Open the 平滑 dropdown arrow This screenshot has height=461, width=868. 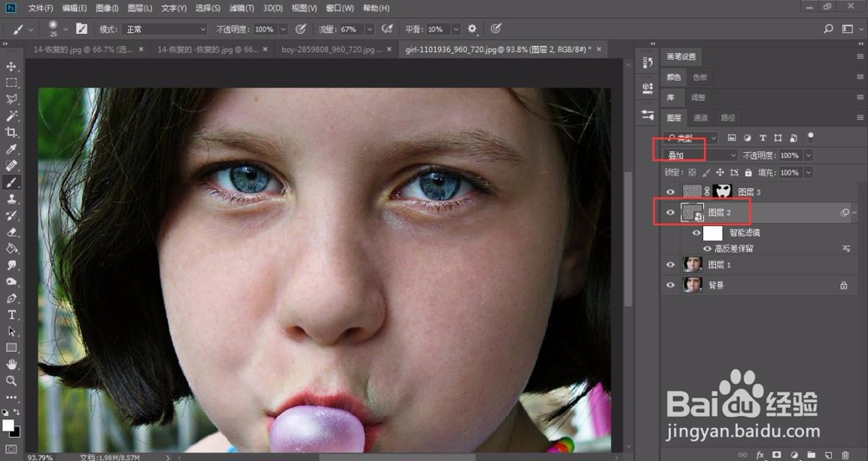pyautogui.click(x=457, y=29)
